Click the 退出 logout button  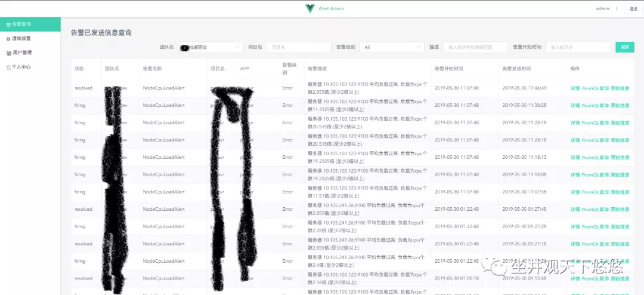633,8
